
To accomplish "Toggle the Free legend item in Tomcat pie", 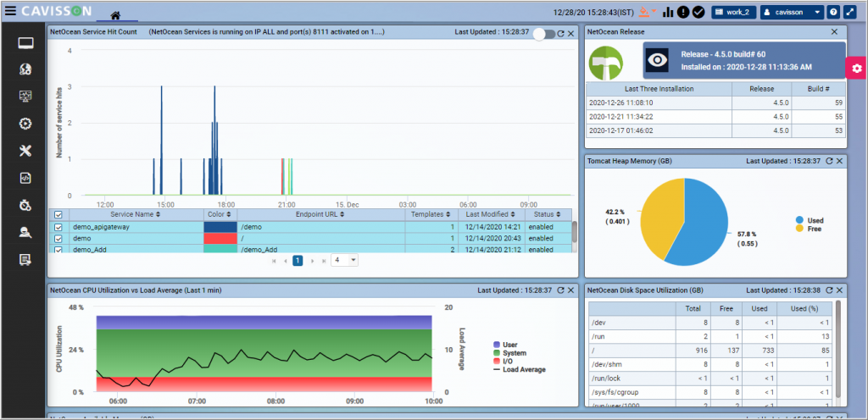I will tap(808, 229).
